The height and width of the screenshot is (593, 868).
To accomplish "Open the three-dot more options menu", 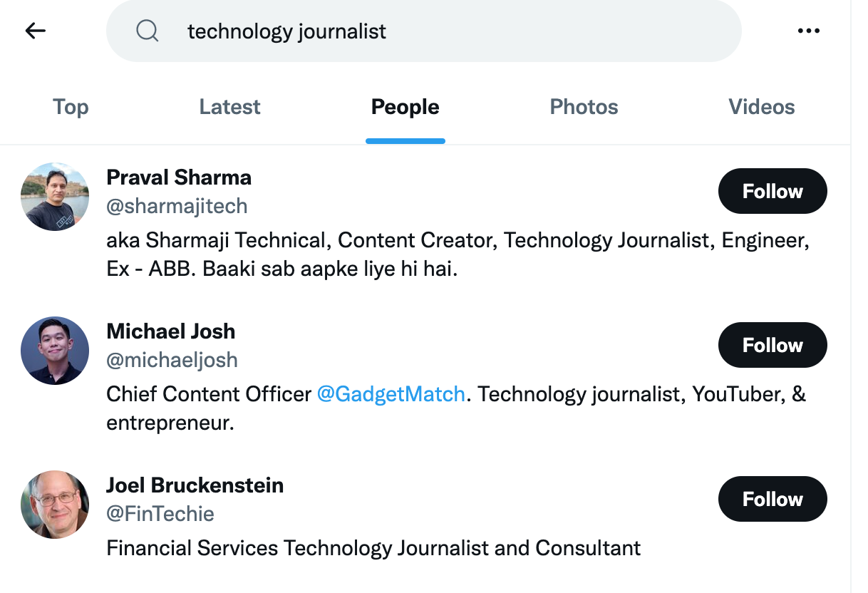I will (x=809, y=31).
